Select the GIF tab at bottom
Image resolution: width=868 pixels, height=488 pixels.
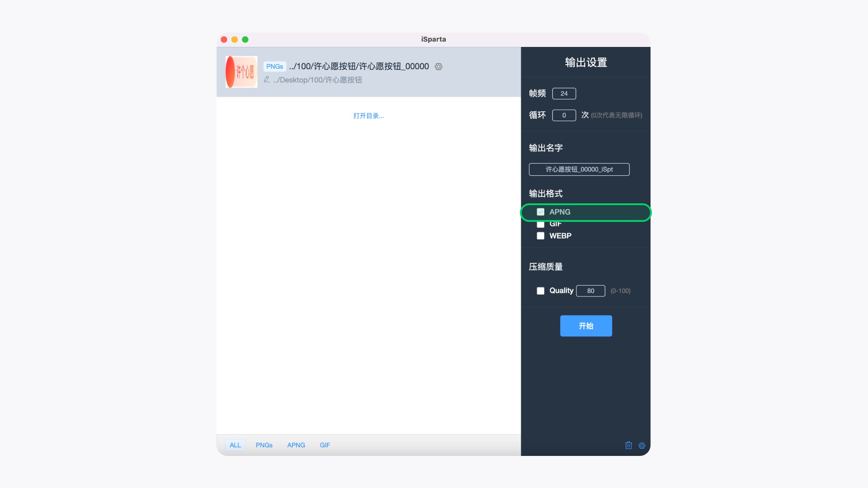(x=324, y=445)
